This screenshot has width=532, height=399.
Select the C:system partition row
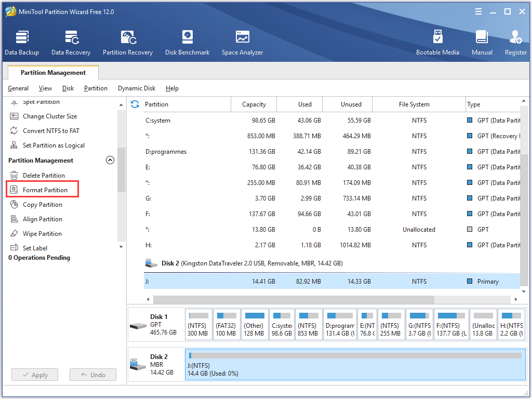pyautogui.click(x=332, y=121)
